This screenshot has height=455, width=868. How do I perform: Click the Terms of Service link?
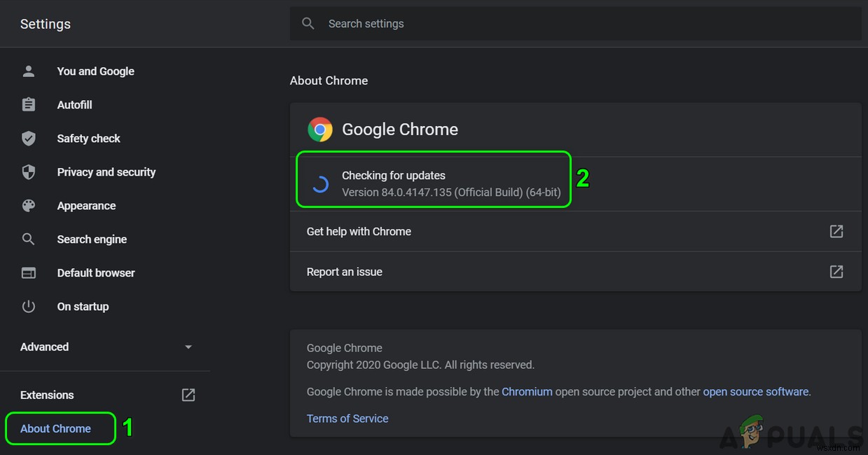coord(347,418)
